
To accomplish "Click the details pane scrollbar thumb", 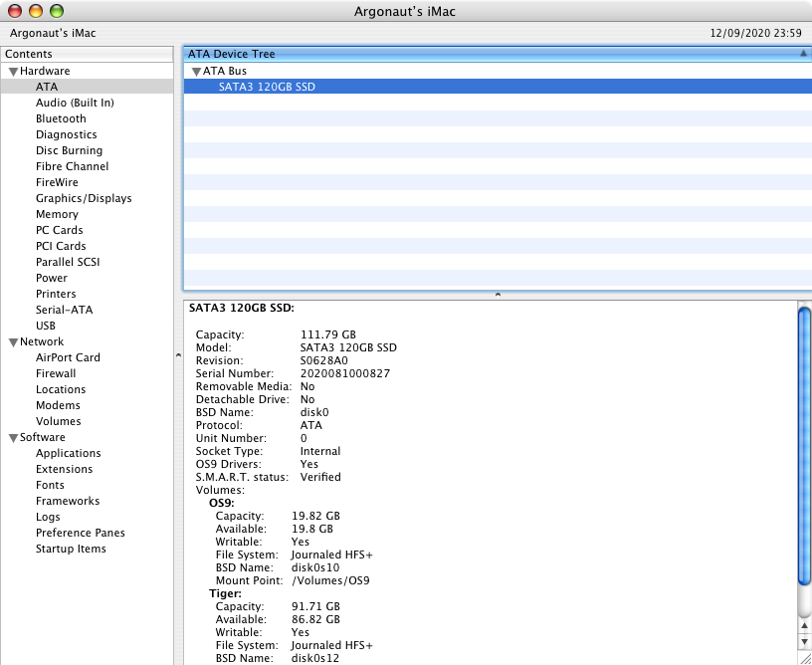I will tap(804, 445).
